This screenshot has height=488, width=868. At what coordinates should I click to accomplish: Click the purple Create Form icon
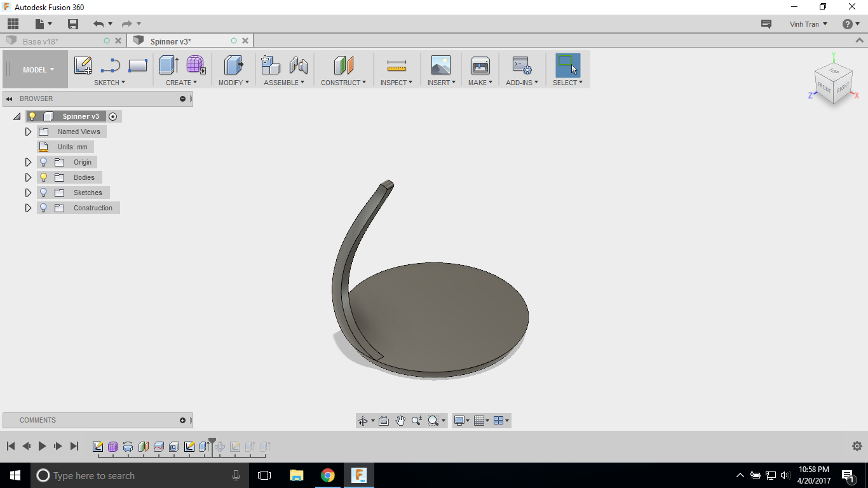pyautogui.click(x=196, y=65)
